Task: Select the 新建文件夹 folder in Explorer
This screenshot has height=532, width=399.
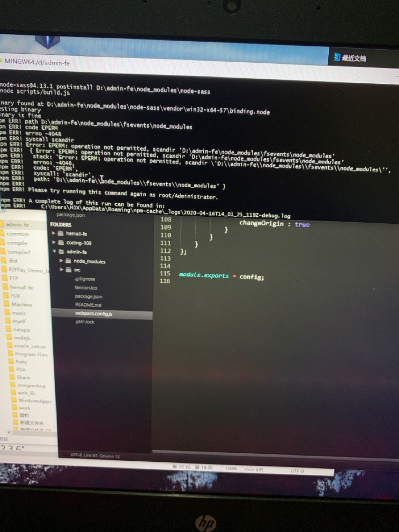Action: tap(32, 422)
